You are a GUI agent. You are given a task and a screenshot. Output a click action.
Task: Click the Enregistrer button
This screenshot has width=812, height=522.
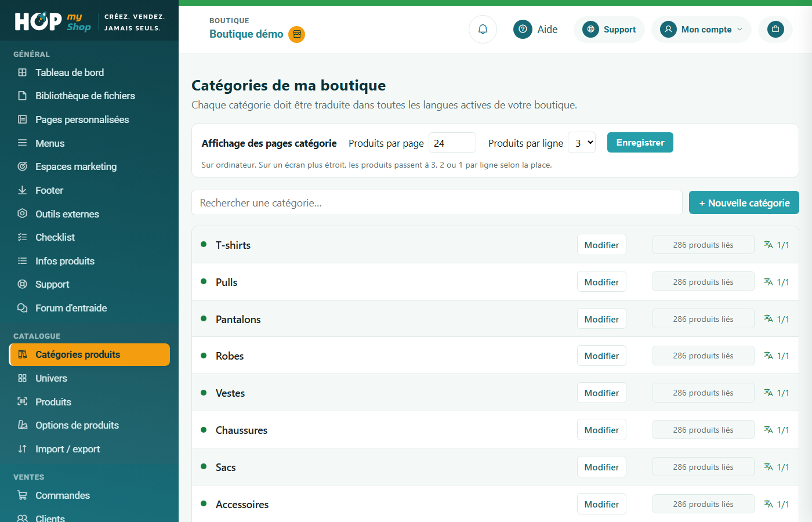pyautogui.click(x=640, y=143)
